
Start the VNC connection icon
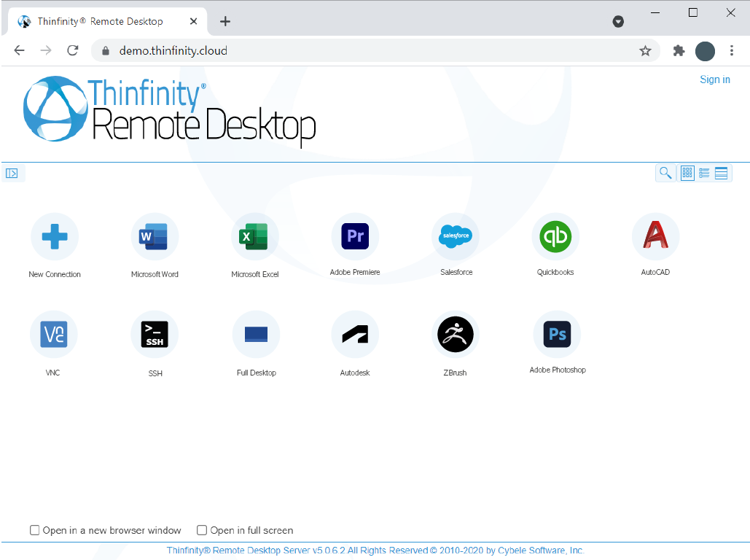click(54, 334)
